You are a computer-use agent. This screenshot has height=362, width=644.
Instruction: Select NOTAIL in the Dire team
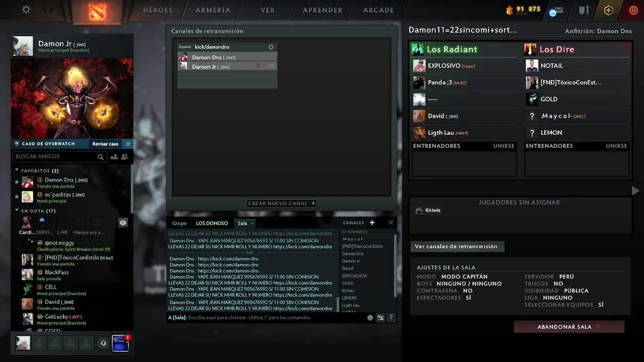pos(577,66)
